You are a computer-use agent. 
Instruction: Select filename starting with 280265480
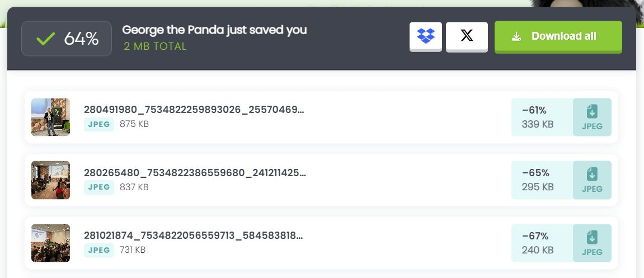tap(195, 172)
